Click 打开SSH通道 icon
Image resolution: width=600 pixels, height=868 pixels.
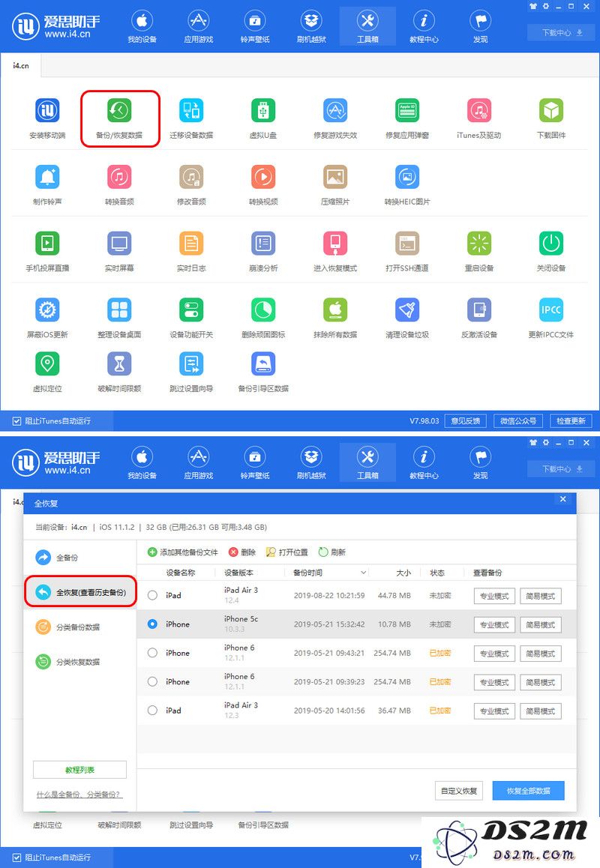click(x=407, y=244)
